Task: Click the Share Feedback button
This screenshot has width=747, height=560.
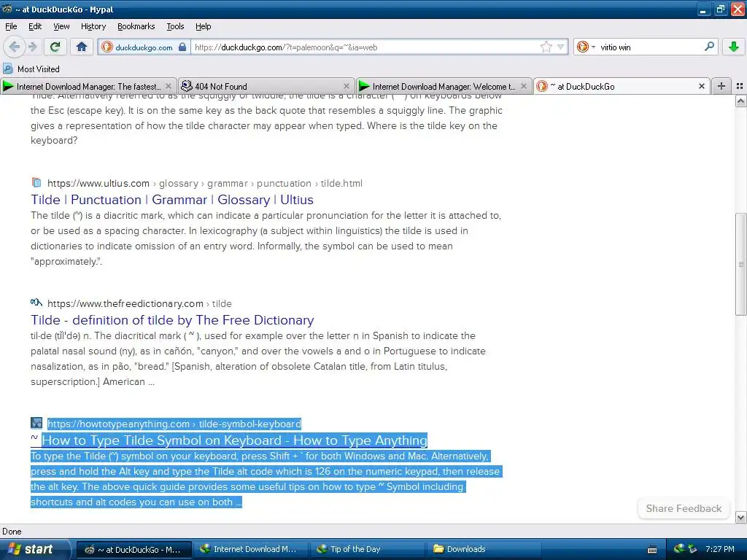Action: tap(684, 508)
